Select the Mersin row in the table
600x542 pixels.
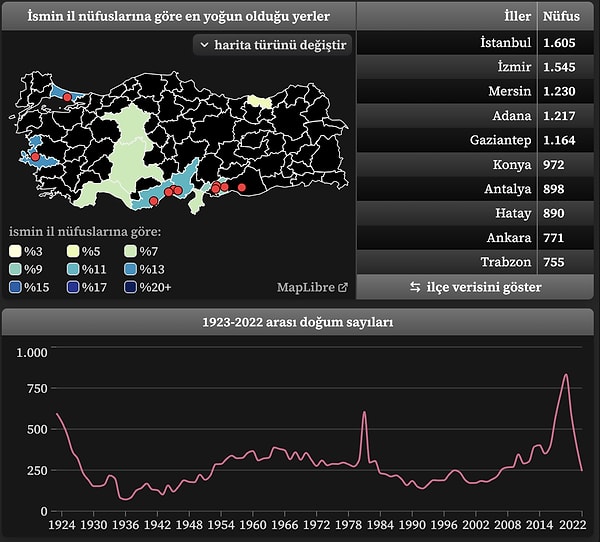475,91
